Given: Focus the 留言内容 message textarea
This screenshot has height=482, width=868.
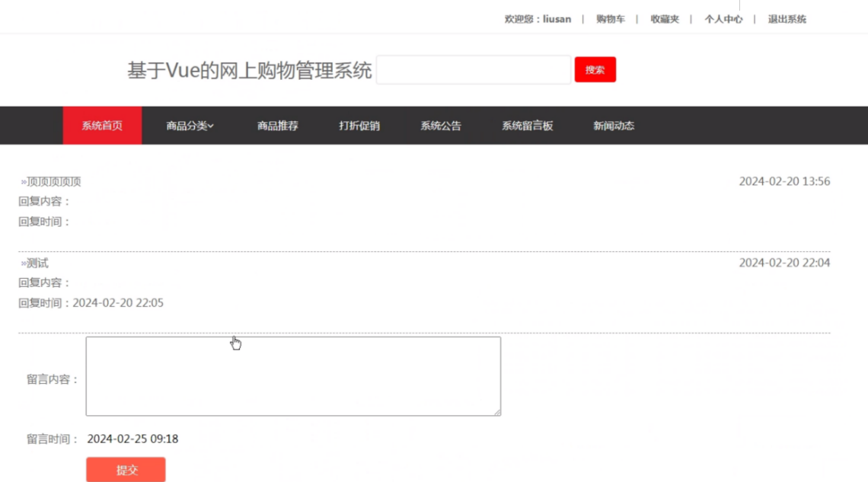Looking at the screenshot, I should tap(293, 376).
